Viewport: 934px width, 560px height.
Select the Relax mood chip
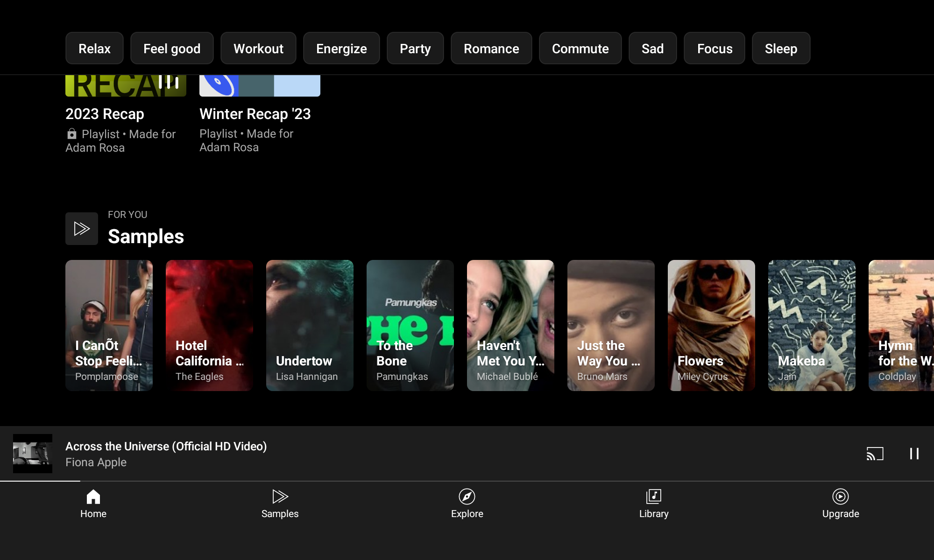click(x=94, y=49)
